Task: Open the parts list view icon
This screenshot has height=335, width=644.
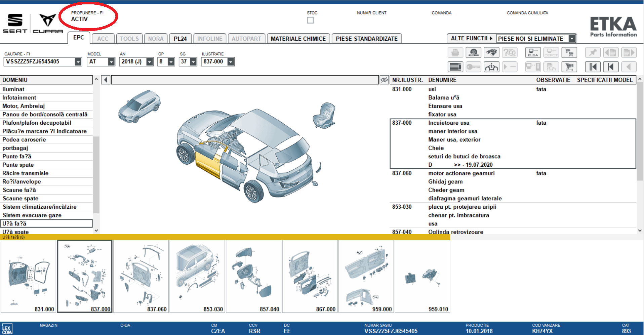Action: 455,67
